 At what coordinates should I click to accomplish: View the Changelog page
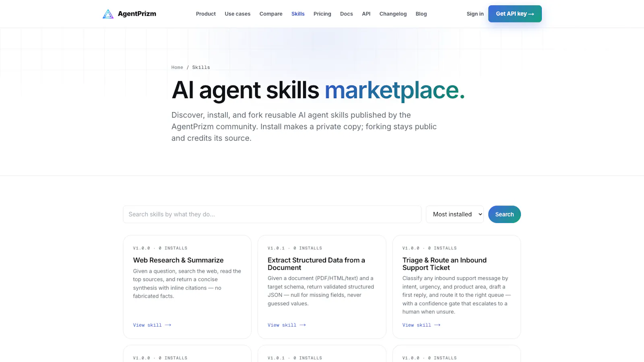click(393, 14)
